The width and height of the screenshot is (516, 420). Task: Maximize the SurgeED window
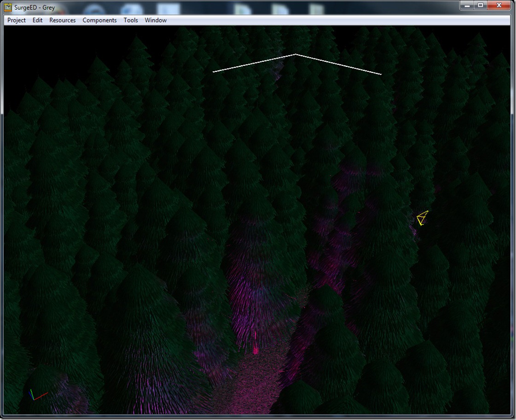pyautogui.click(x=481, y=5)
